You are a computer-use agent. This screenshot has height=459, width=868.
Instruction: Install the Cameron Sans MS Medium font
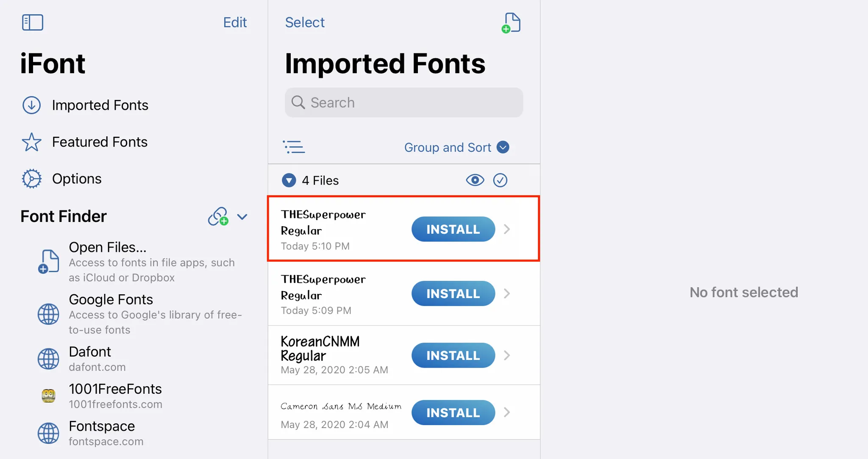pos(453,412)
